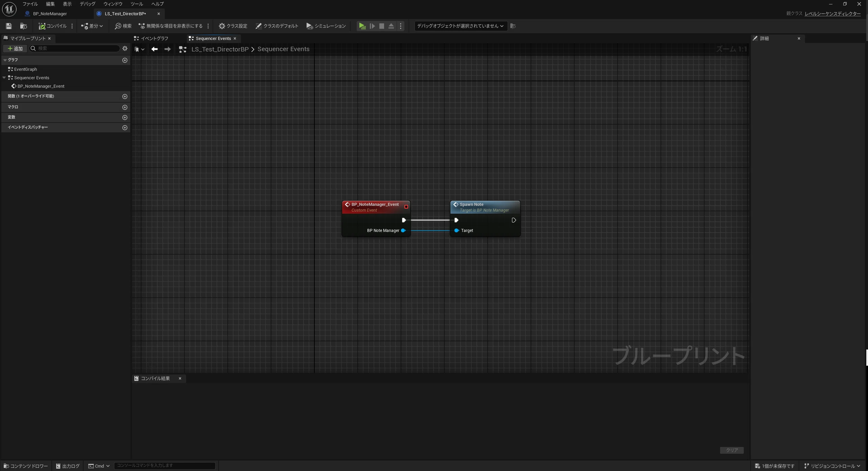This screenshot has width=868, height=471.
Task: Click the Eject icon
Action: pyautogui.click(x=391, y=26)
